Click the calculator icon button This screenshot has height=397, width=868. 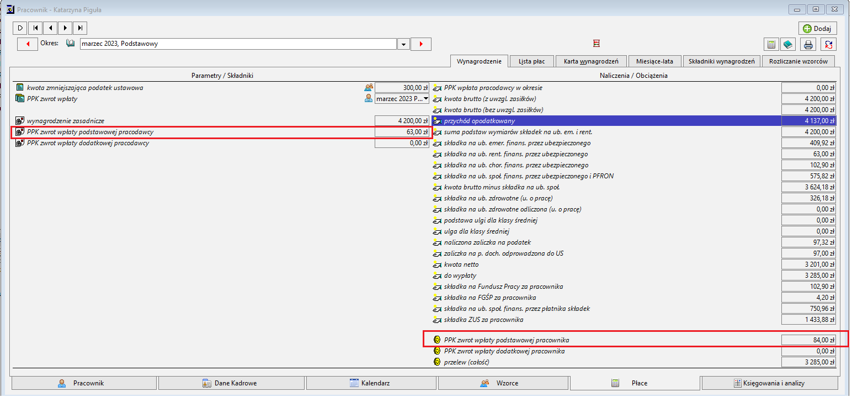(x=771, y=44)
